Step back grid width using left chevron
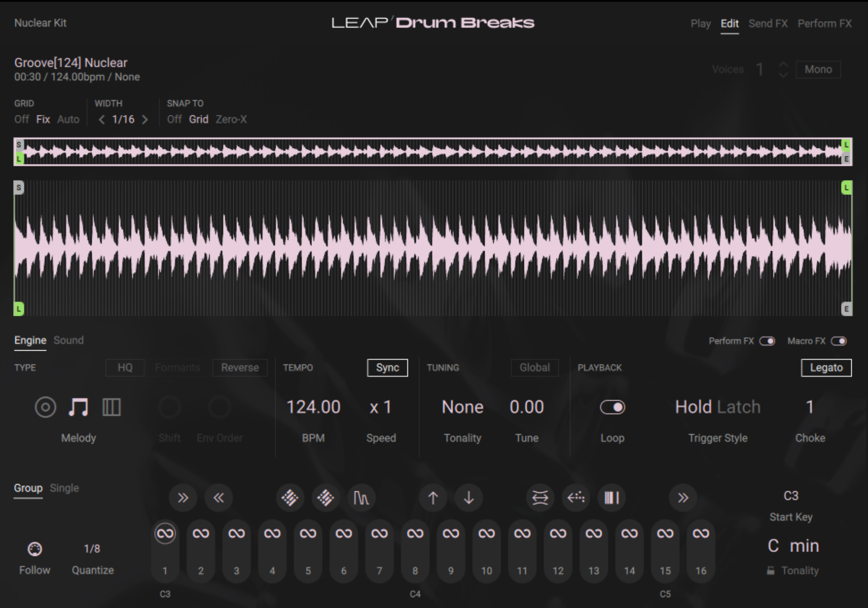Viewport: 868px width, 608px height. [x=101, y=119]
